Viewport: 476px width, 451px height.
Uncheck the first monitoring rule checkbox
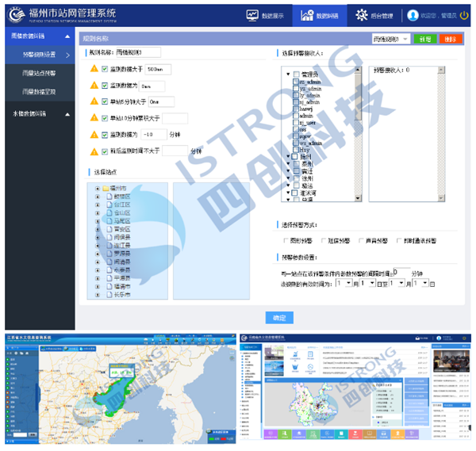[x=105, y=69]
